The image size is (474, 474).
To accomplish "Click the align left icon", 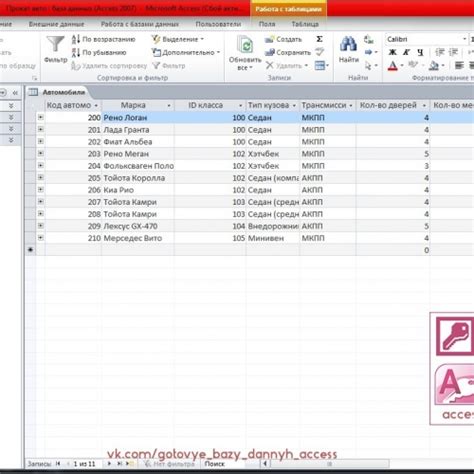I will click(x=459, y=66).
